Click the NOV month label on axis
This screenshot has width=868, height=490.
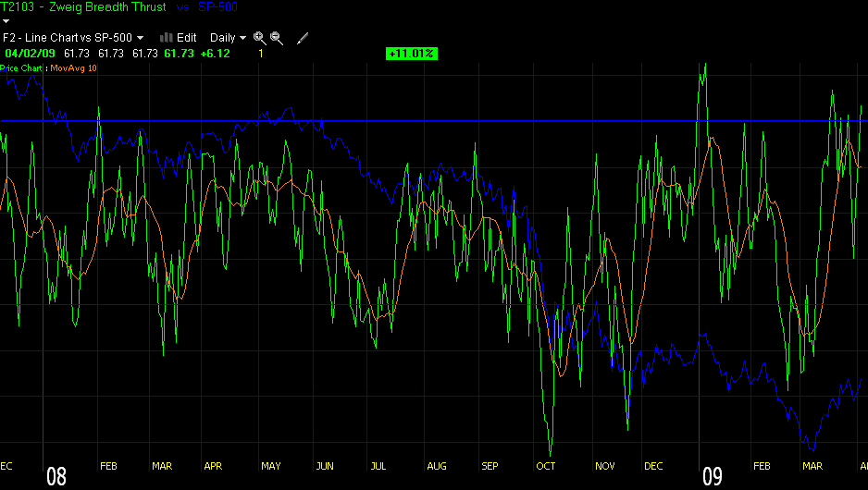point(605,466)
